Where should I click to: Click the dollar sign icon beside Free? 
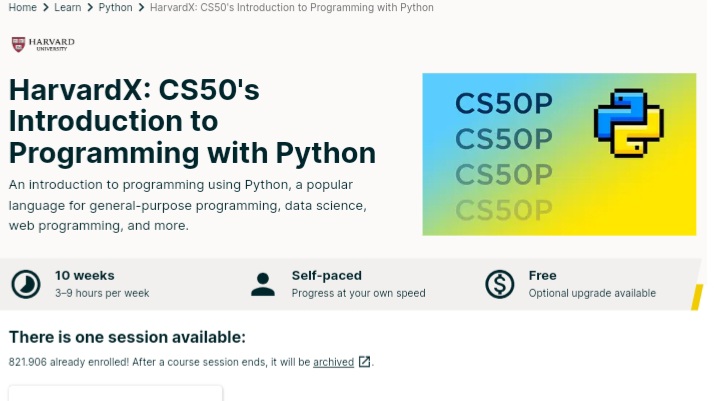499,284
